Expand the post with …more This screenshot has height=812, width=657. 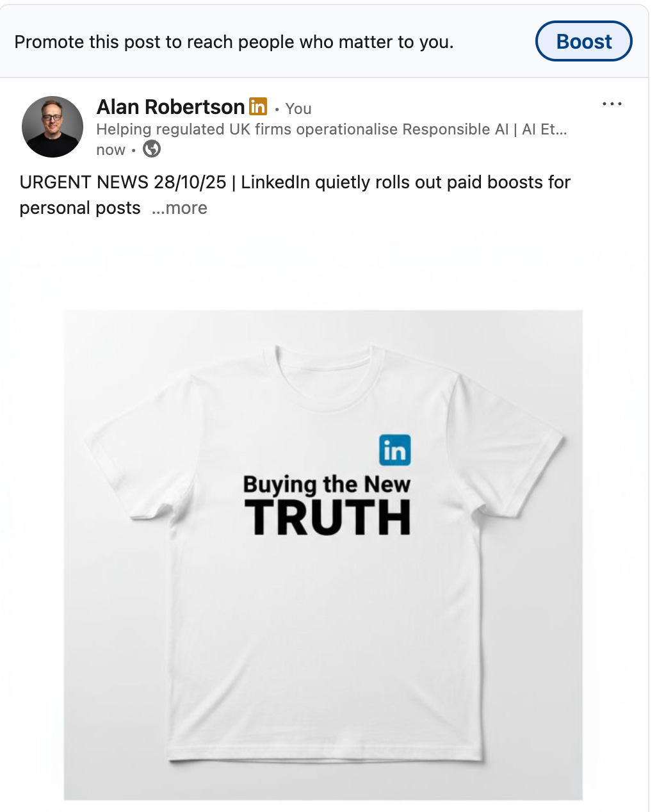coord(179,208)
